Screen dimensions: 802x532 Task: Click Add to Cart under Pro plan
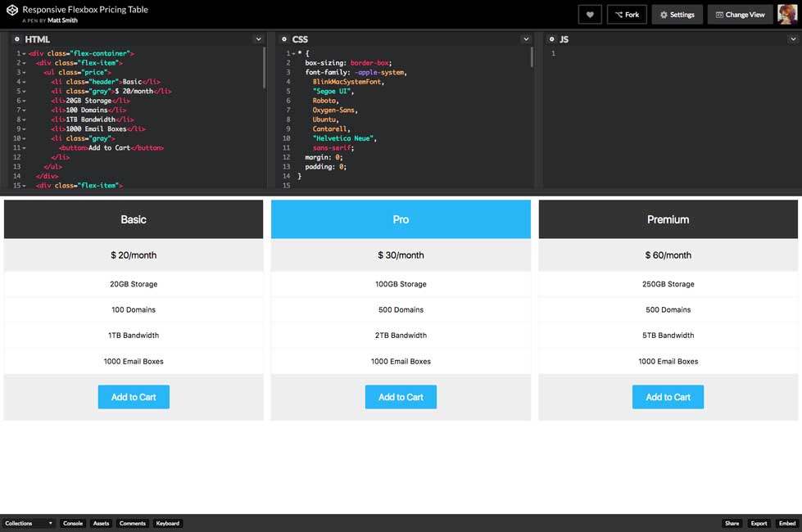401,397
